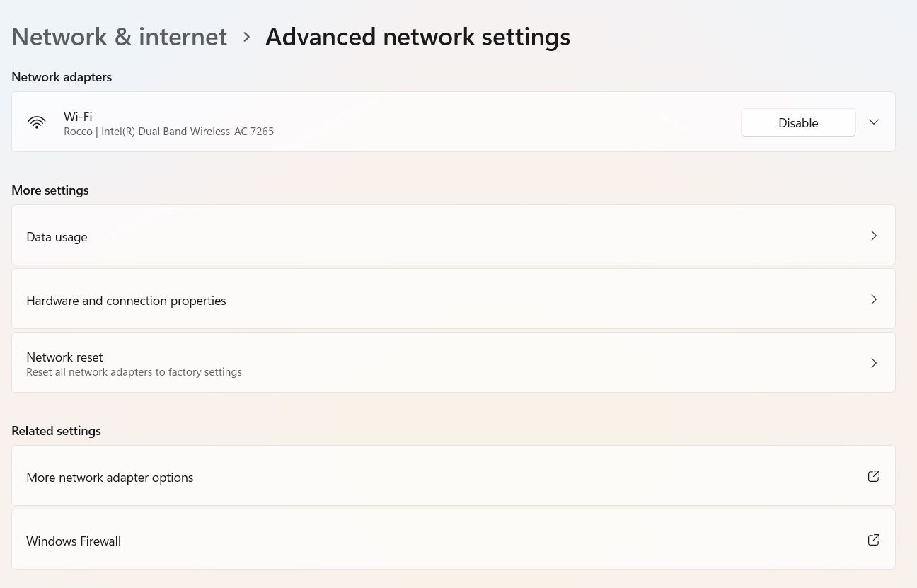The height and width of the screenshot is (588, 917).
Task: Select the Network adapters section header
Action: point(62,77)
